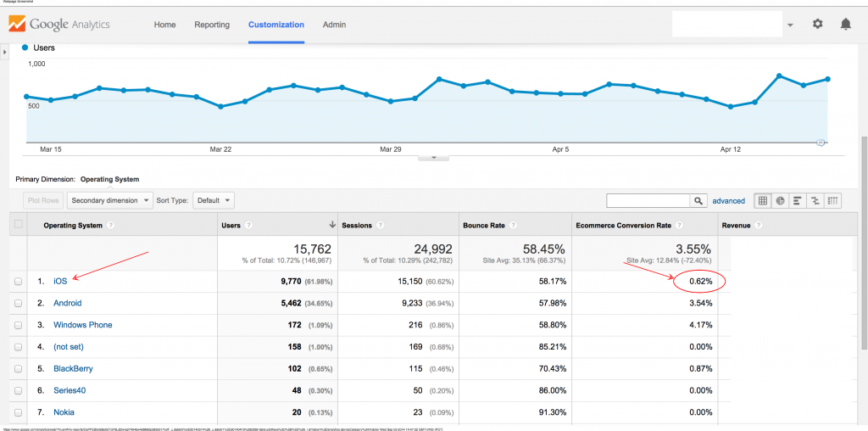This screenshot has width=868, height=431.
Task: Click the Plot Rows button
Action: (x=42, y=200)
